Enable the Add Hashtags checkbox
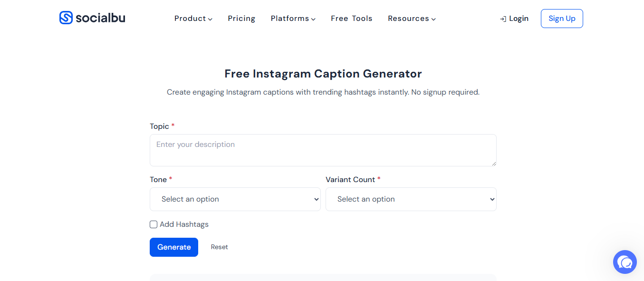Screen dimensions: 644x281 [x=154, y=224]
